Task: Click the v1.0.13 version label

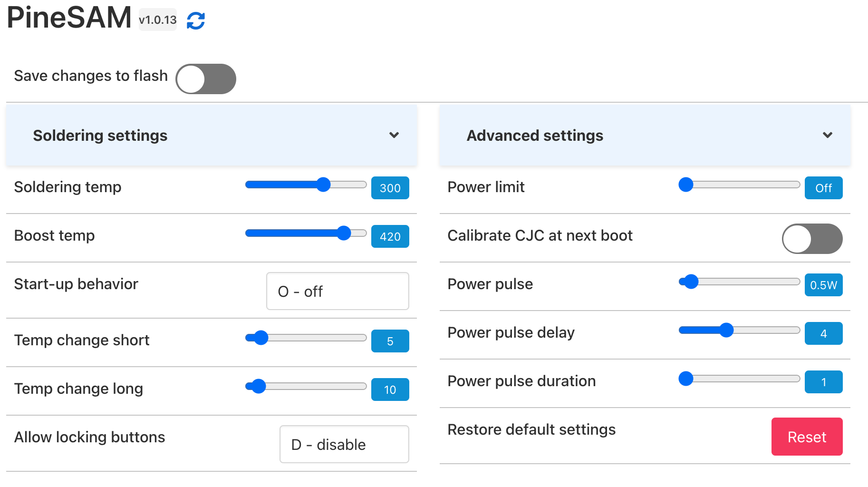Action: pos(157,19)
